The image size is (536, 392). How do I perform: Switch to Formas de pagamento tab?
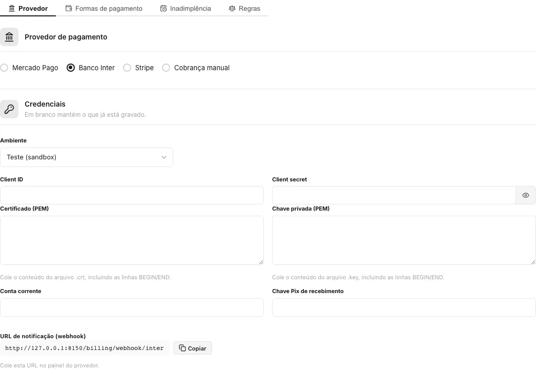[x=104, y=8]
